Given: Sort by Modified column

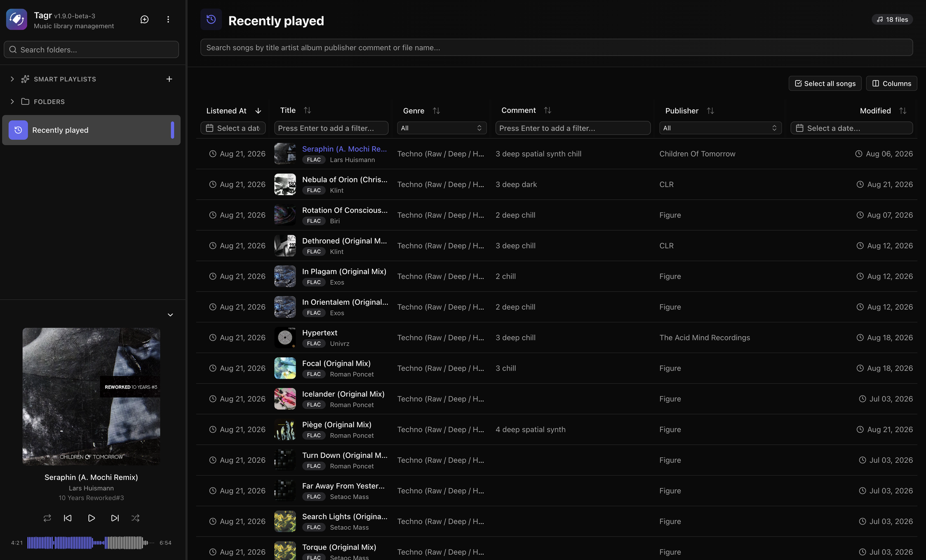Looking at the screenshot, I should coord(903,111).
